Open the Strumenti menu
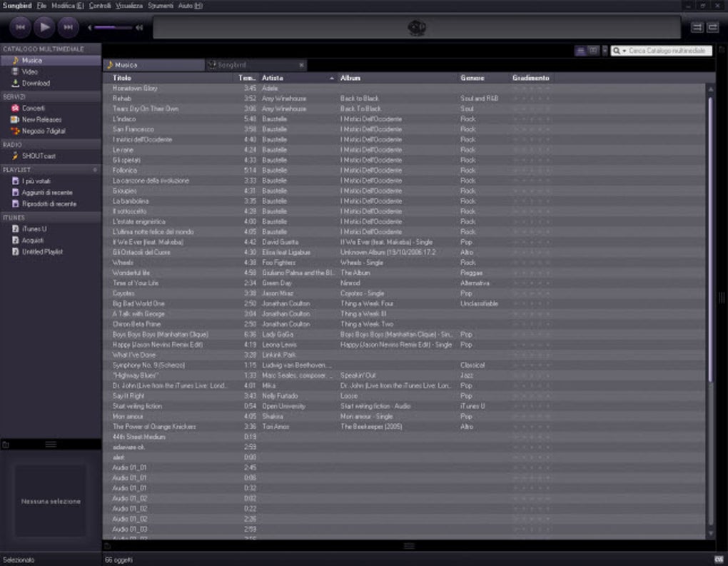The height and width of the screenshot is (566, 728). coord(160,6)
